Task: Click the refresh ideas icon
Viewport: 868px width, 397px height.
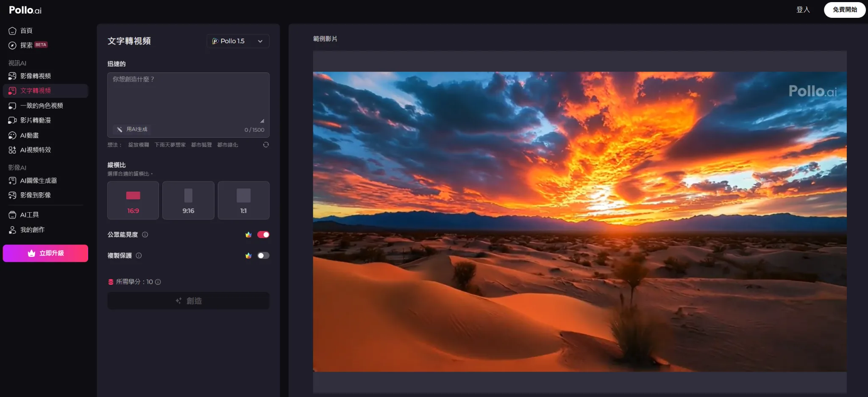Action: coord(266,145)
